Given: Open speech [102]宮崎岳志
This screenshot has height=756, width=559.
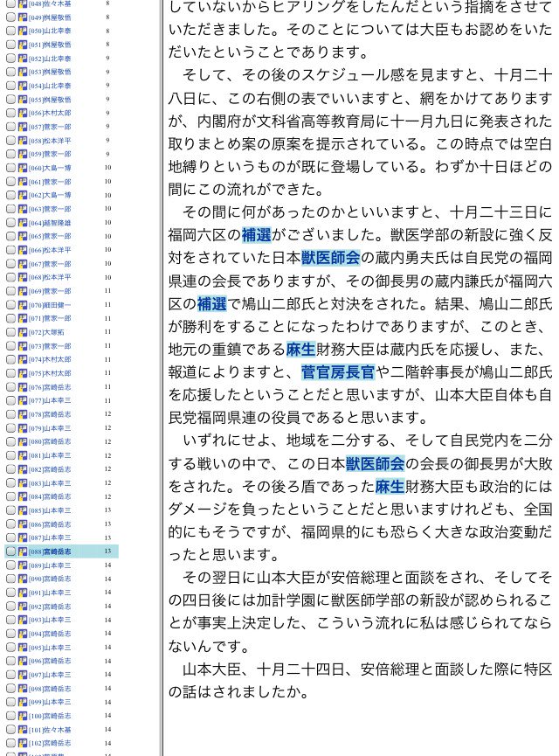Looking at the screenshot, I should click(50, 743).
